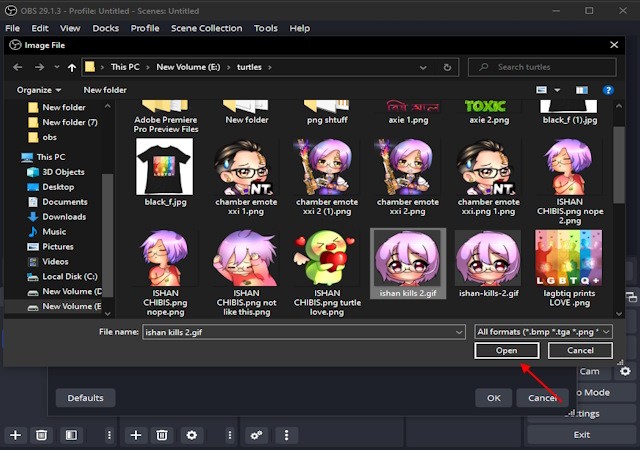Refresh the turtles folder view
The image size is (640, 450).
pos(447,67)
